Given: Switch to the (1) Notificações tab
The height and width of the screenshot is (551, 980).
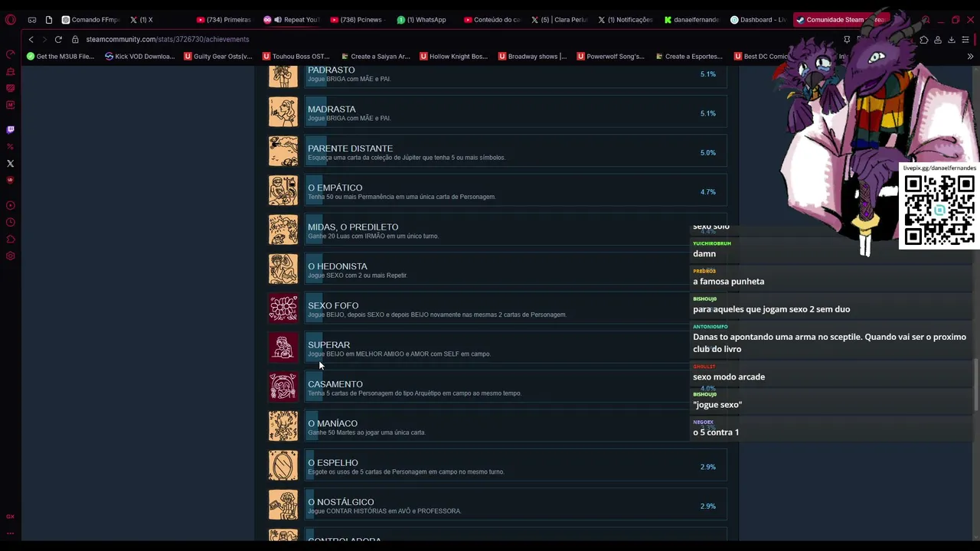Looking at the screenshot, I should 625,20.
